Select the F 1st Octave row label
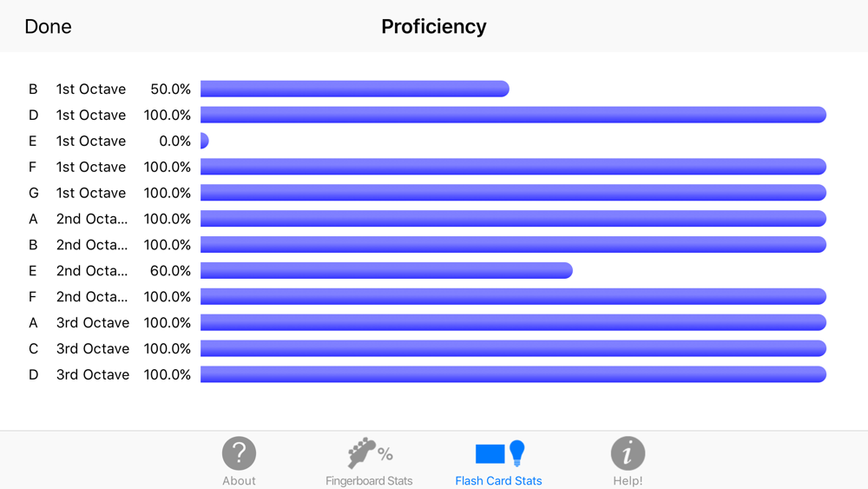 click(77, 167)
